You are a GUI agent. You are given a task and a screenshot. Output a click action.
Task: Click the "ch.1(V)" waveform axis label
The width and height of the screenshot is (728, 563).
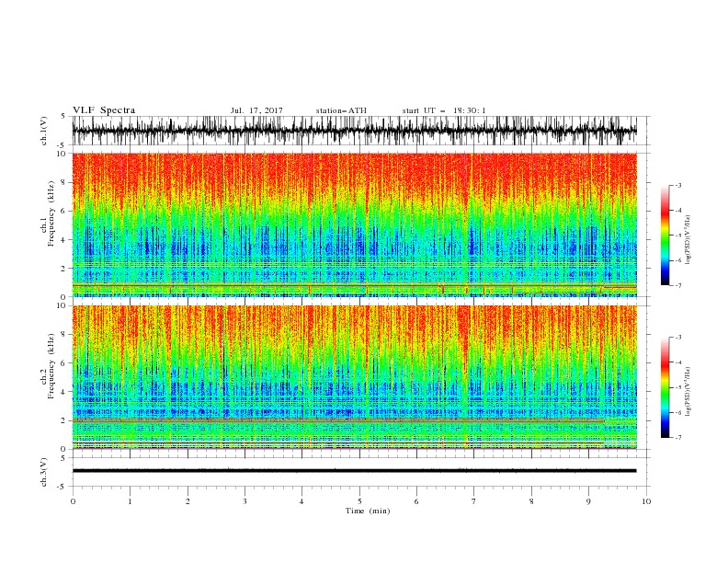point(44,131)
